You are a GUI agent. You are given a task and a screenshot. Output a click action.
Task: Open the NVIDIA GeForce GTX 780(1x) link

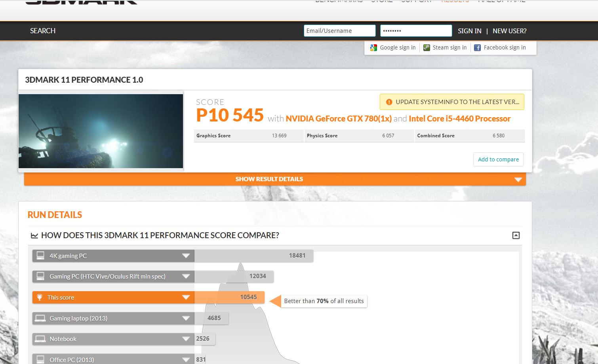point(339,119)
